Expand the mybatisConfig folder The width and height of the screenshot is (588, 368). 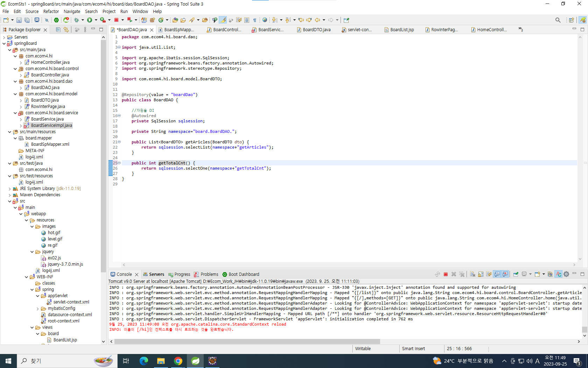[x=37, y=308]
